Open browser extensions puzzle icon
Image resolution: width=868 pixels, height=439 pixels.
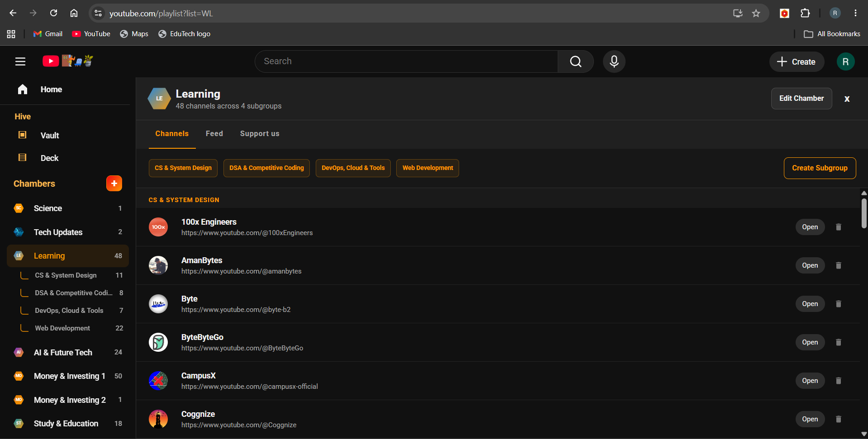pos(805,13)
